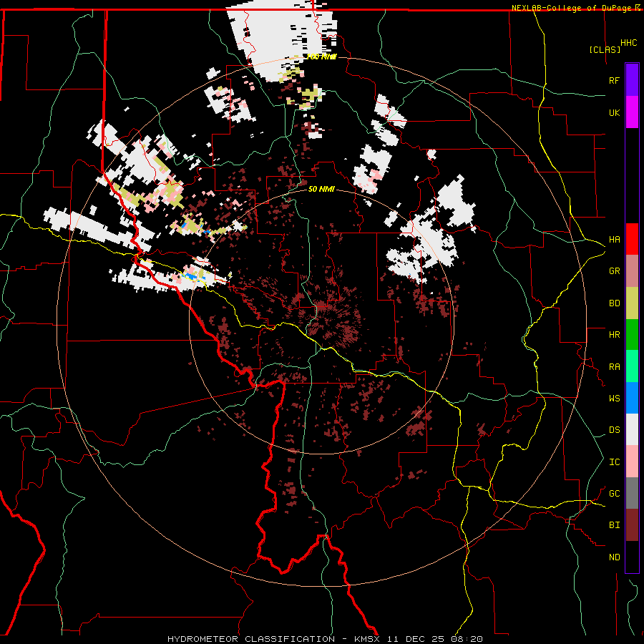Click the ND legend label

614,557
